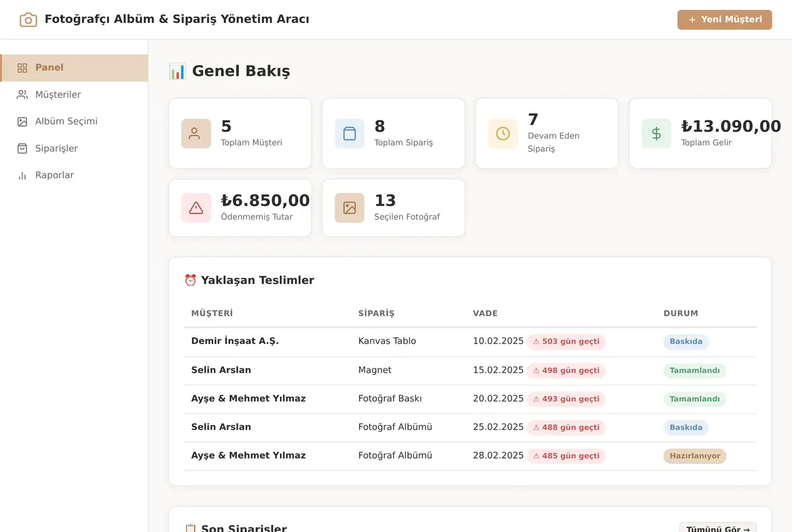Open the Raporlar section

[x=75, y=176]
